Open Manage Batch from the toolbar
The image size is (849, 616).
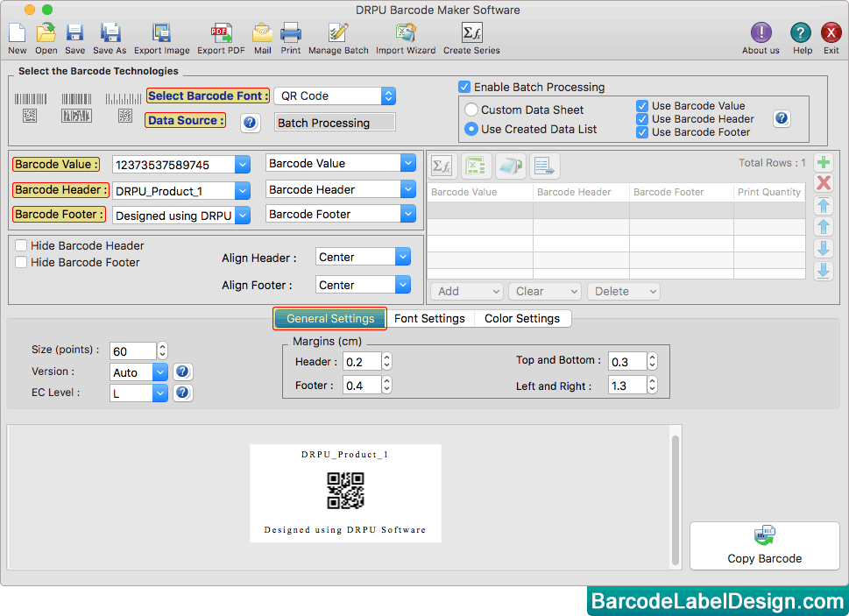pos(338,33)
